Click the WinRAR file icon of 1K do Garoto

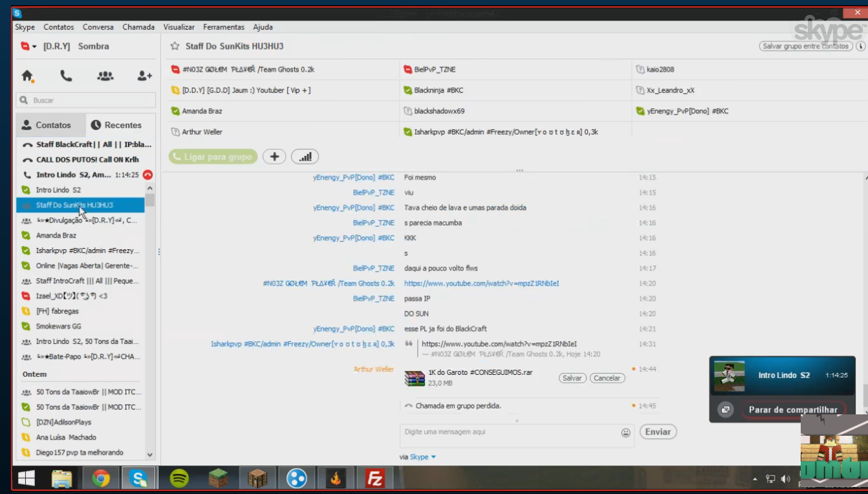coord(414,378)
